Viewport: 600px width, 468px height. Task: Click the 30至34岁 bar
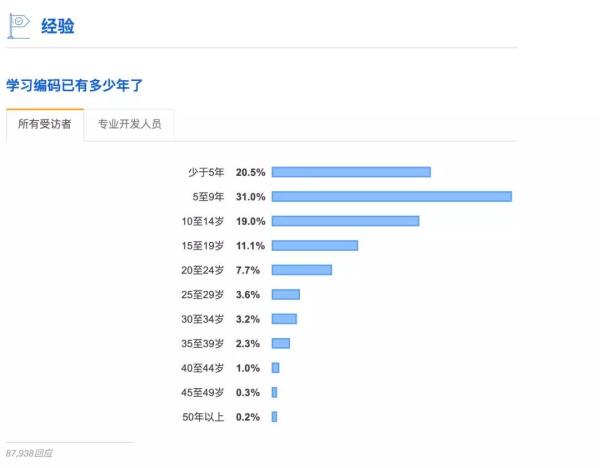tap(284, 319)
